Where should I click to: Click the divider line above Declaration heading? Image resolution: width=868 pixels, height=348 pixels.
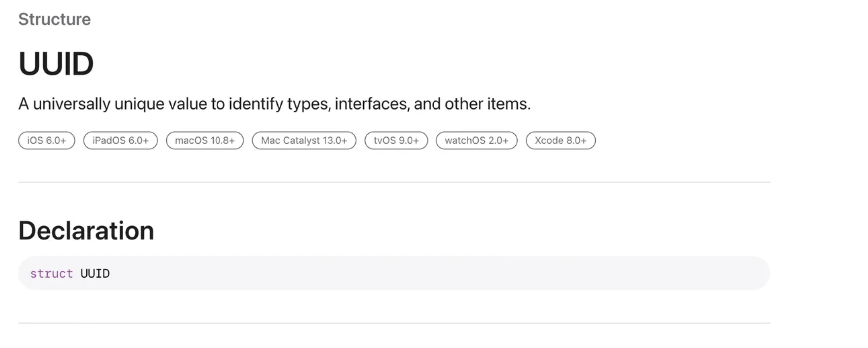pyautogui.click(x=394, y=182)
